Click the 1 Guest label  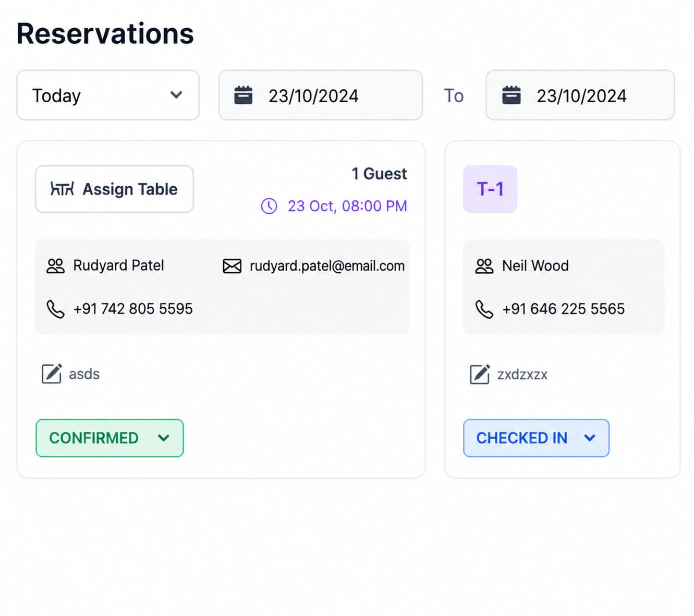[x=379, y=174]
